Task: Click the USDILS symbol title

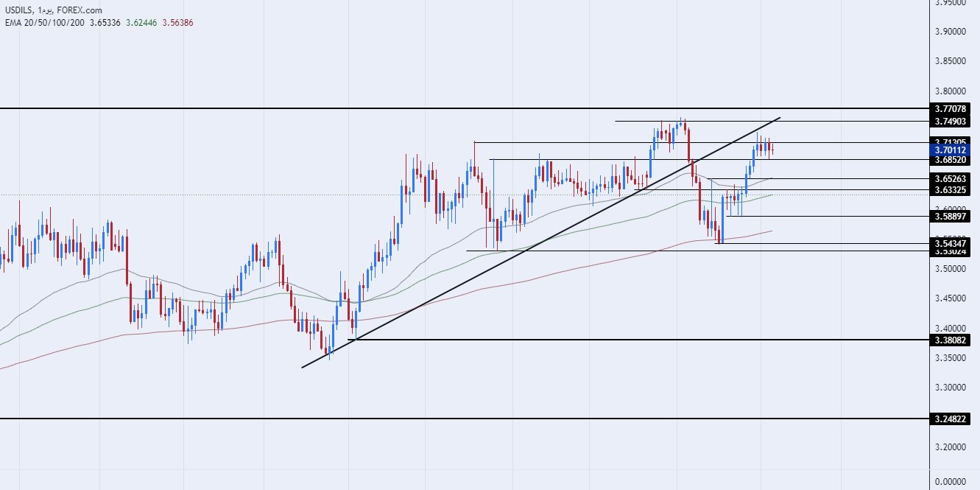Action: point(19,10)
